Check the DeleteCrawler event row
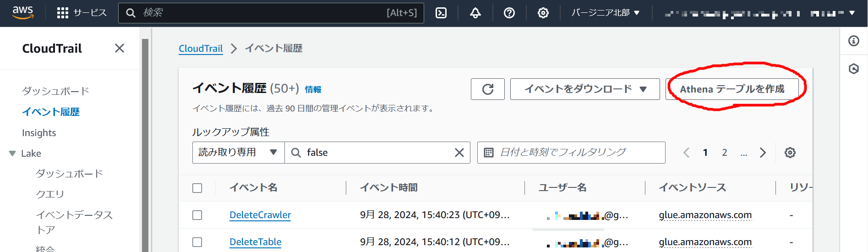The image size is (868, 252). [x=197, y=215]
